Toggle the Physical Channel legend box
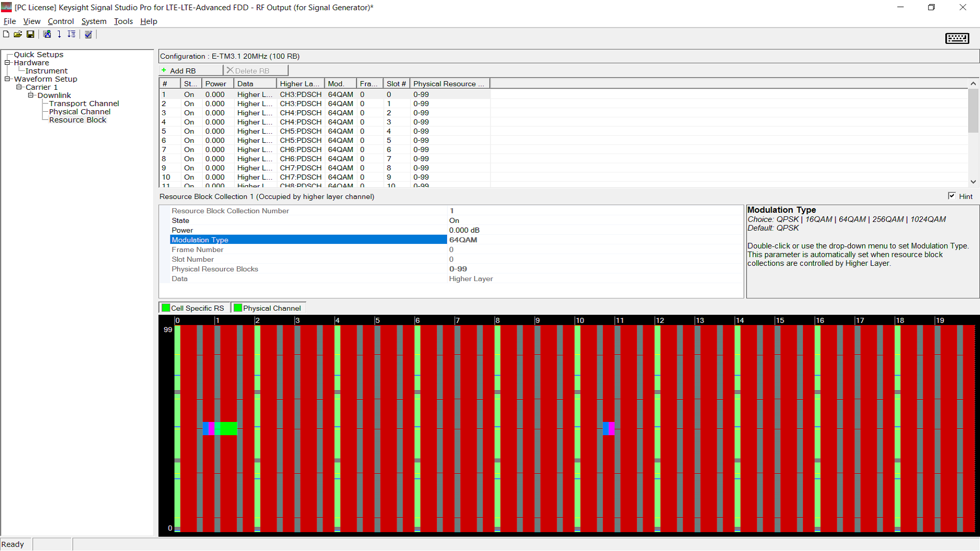This screenshot has width=980, height=551. point(238,308)
